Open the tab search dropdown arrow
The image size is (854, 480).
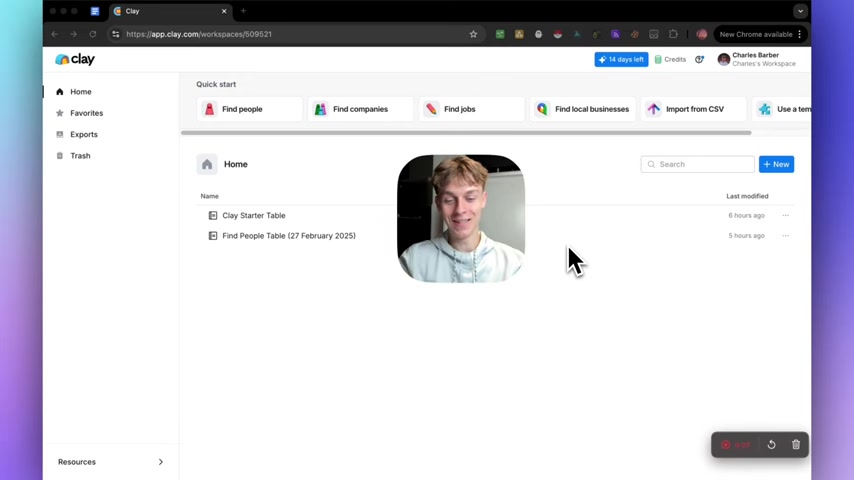point(800,11)
